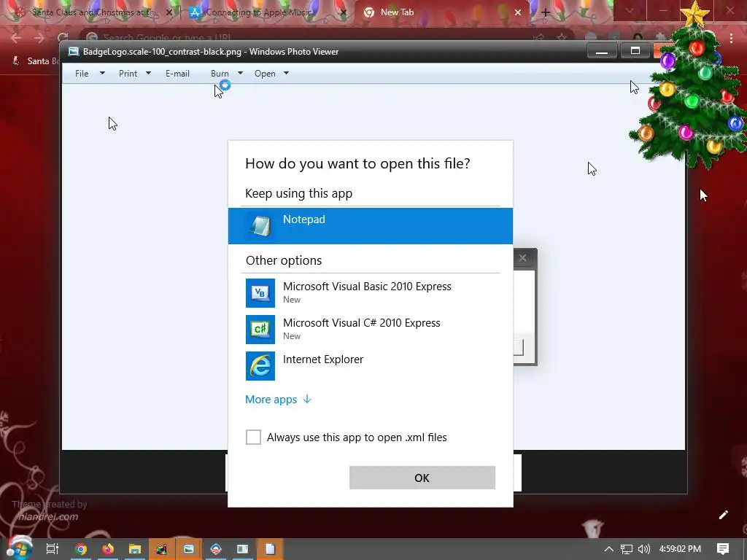Viewport: 747px width, 560px height.
Task: Click the Visual C# icon
Action: (260, 330)
